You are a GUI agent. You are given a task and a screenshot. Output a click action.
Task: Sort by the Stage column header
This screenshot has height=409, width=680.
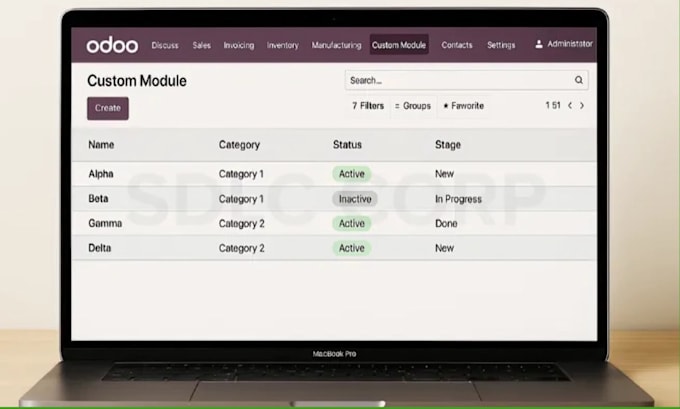tap(448, 145)
